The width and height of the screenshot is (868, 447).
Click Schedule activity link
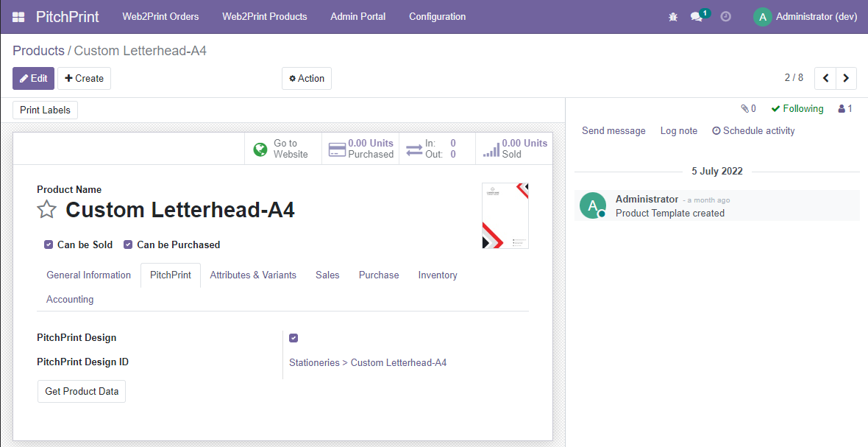[x=753, y=131]
